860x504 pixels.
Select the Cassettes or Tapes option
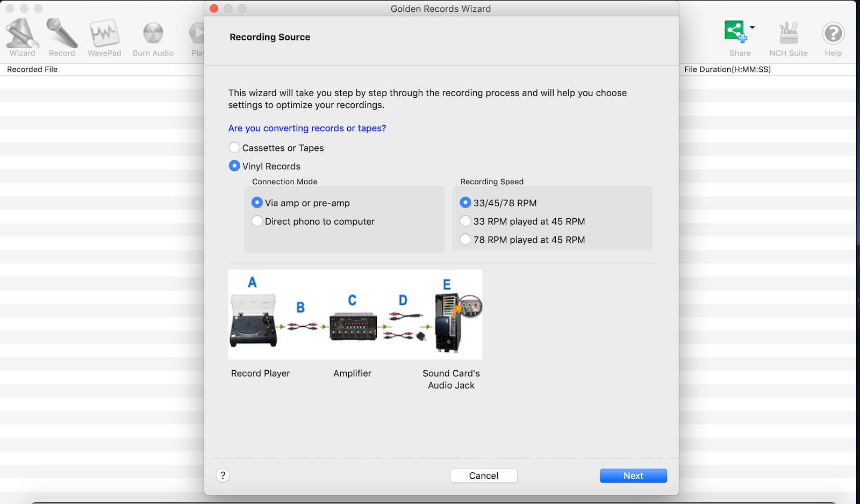click(x=234, y=147)
